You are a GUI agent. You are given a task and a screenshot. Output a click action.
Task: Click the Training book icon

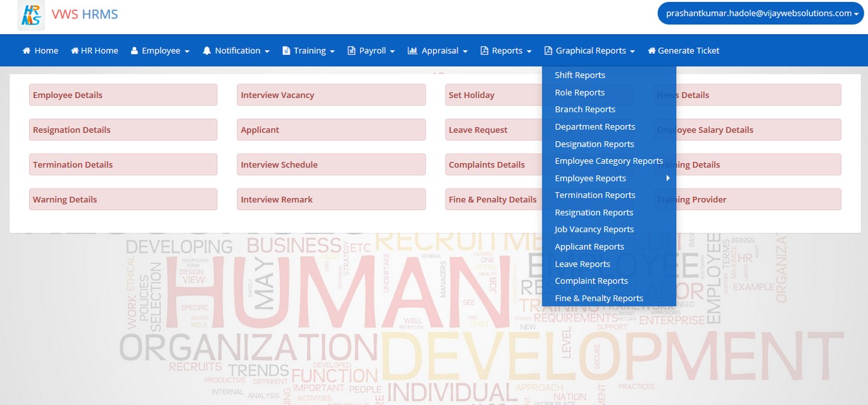point(287,50)
